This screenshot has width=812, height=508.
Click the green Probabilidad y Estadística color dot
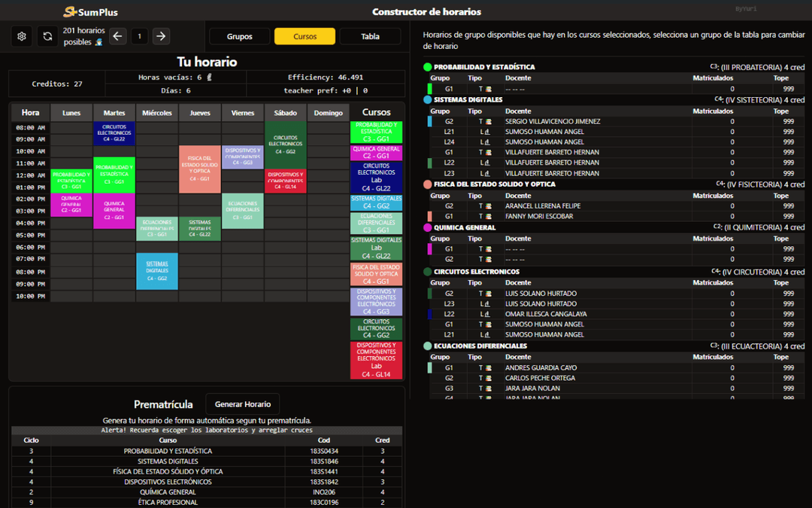(428, 67)
